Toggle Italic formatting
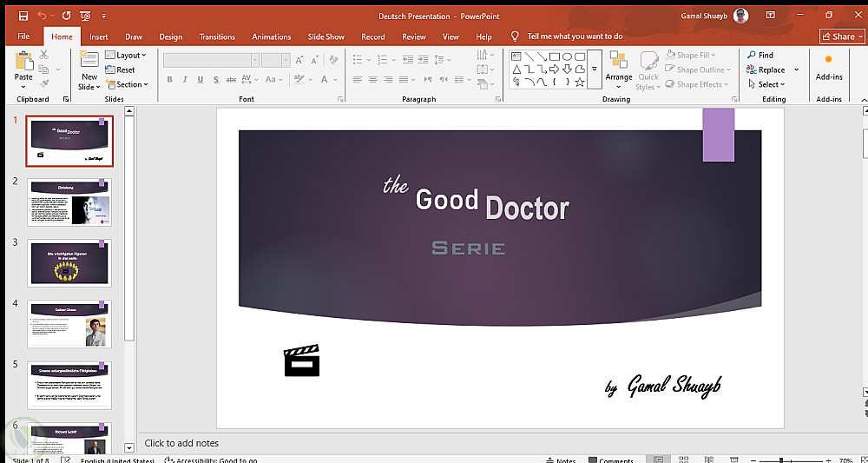 pos(185,79)
